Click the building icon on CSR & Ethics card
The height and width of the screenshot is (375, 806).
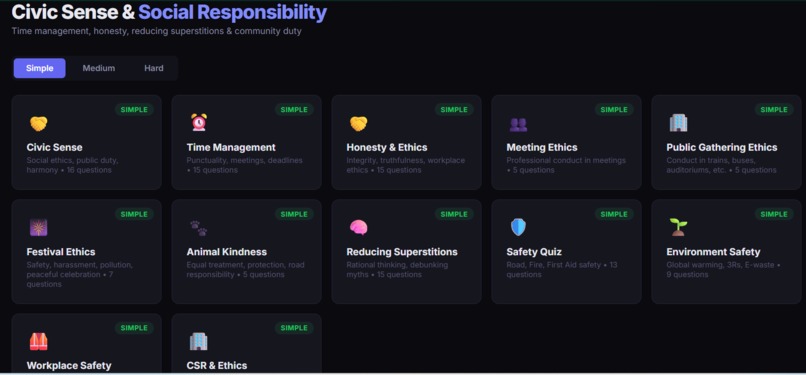tap(198, 341)
